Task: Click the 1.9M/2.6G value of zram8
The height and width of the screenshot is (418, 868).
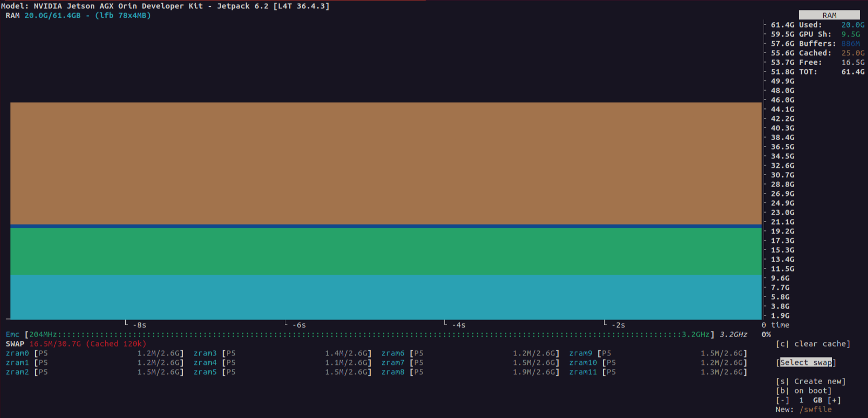Action: [534, 372]
